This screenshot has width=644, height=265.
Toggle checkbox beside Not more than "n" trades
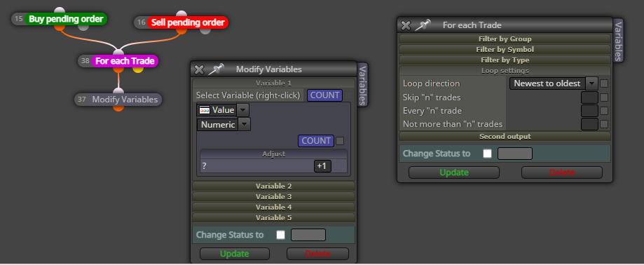click(604, 123)
